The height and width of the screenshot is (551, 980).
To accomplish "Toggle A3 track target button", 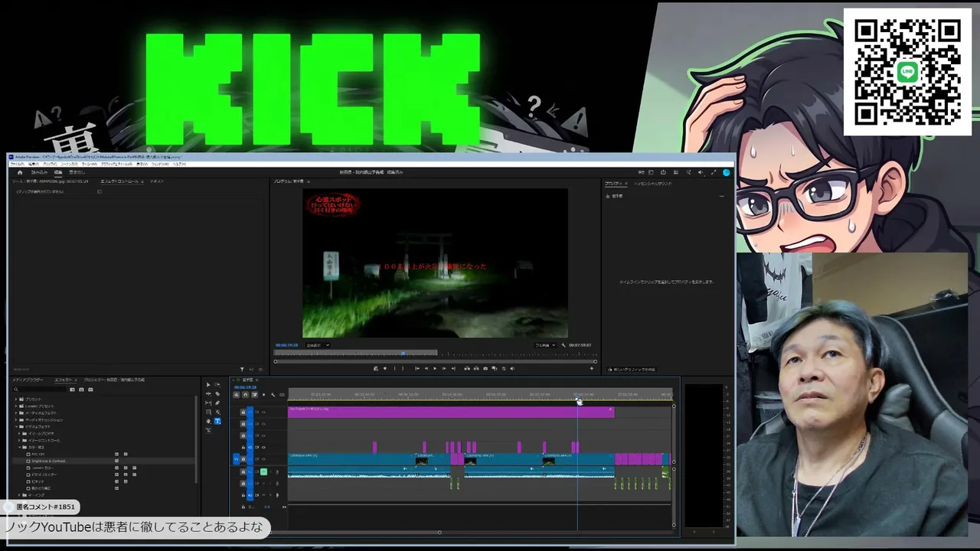I will pos(250,495).
